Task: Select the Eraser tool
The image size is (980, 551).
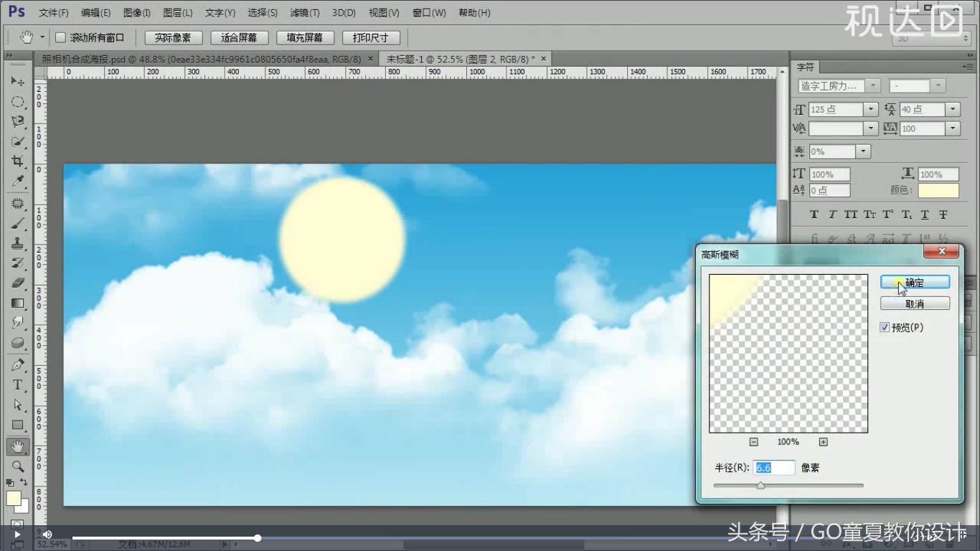Action: (x=18, y=283)
